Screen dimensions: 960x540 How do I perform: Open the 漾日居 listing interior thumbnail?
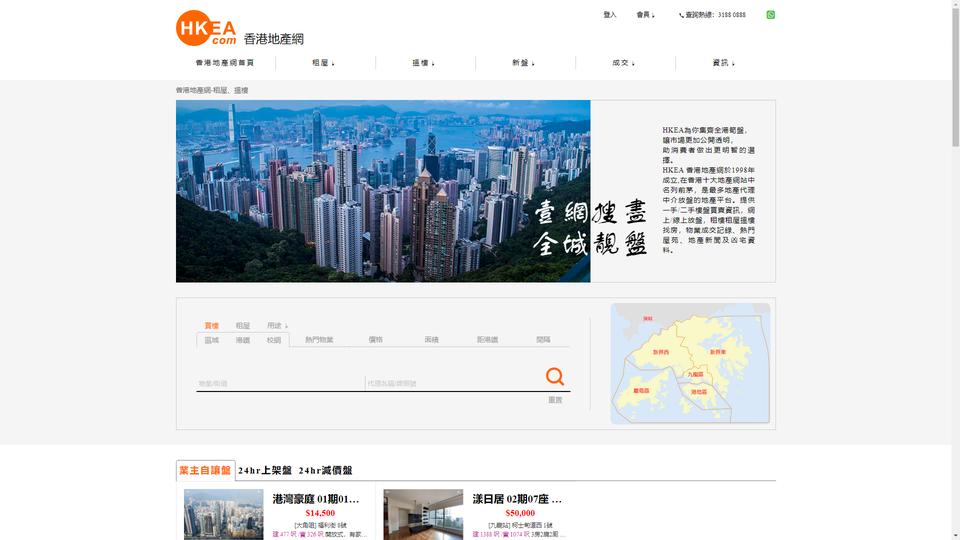[423, 514]
